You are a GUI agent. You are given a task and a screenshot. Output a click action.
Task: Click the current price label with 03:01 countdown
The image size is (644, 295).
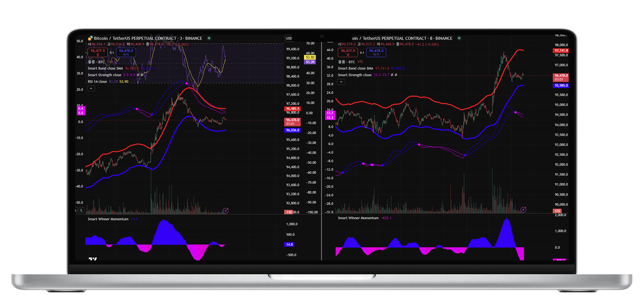(x=561, y=78)
